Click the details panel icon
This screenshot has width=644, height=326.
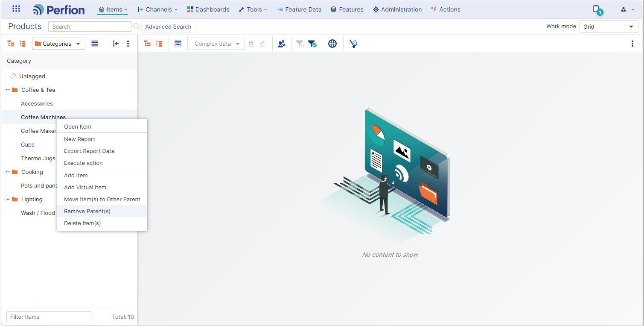click(x=178, y=44)
